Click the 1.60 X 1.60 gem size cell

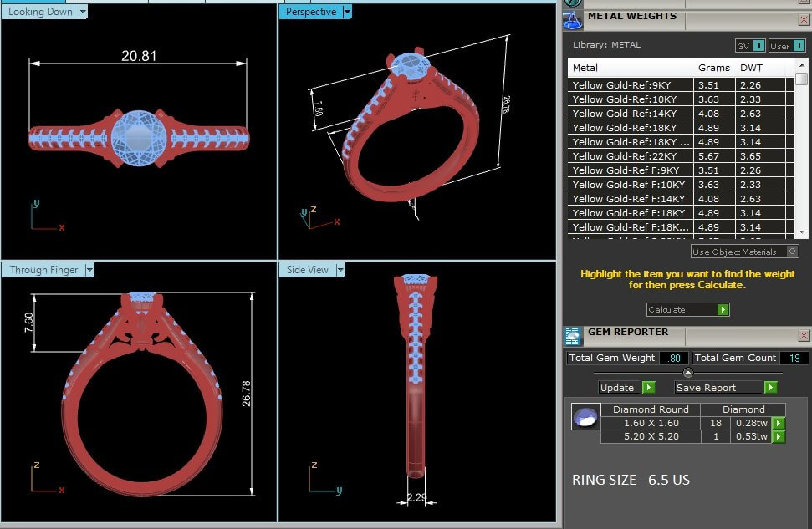click(651, 423)
